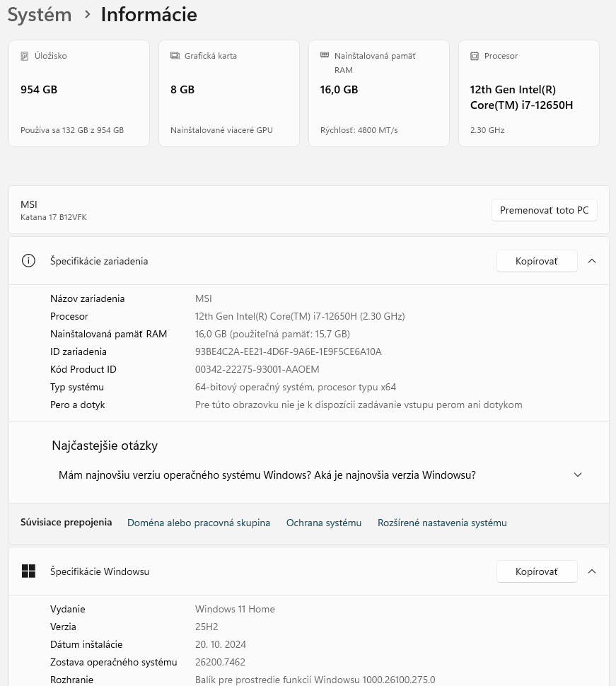Collapse the Špecifikácie zariadenia section

coord(592,261)
